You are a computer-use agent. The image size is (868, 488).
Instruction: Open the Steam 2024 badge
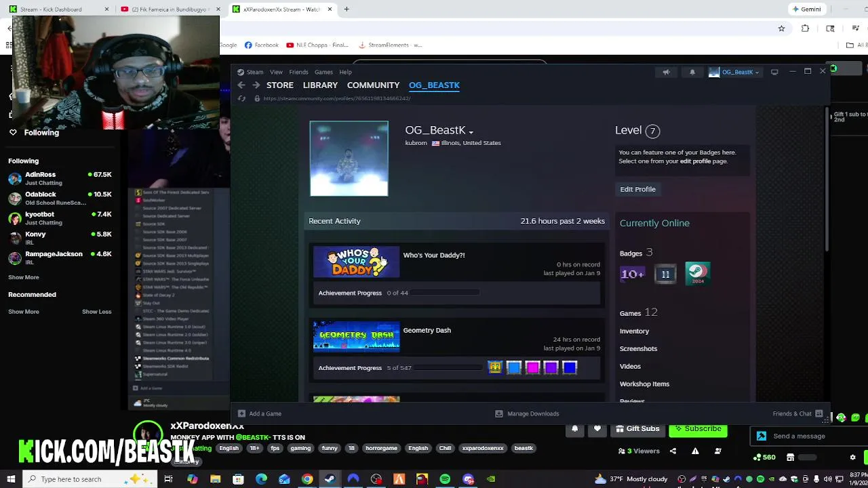click(x=698, y=273)
